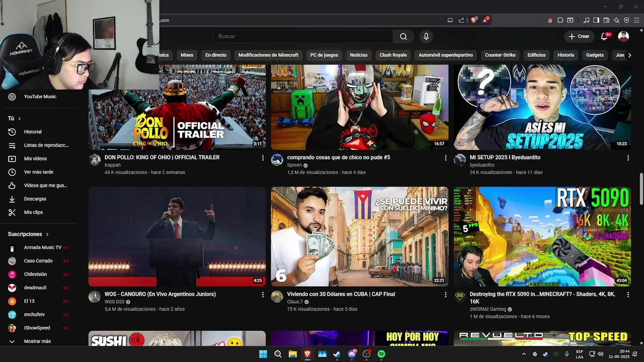Open the zWORMz Gaming channel link

pyautogui.click(x=488, y=309)
